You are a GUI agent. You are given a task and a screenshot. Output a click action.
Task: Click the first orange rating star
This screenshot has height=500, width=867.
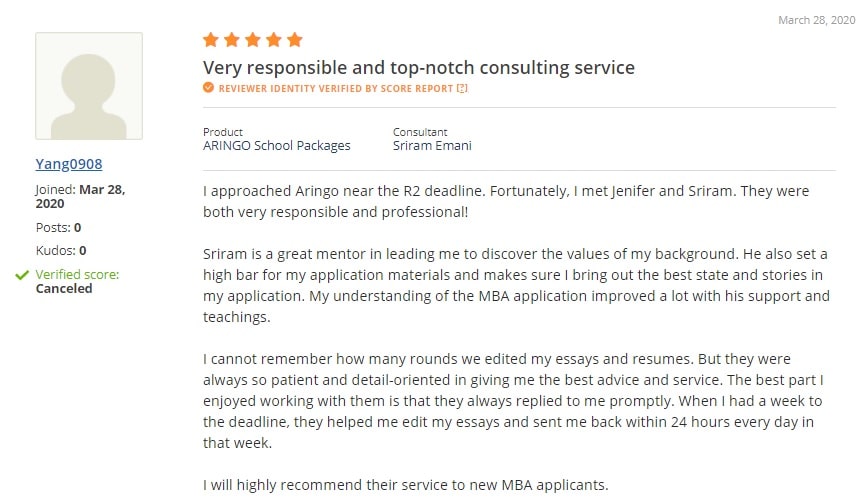(211, 39)
